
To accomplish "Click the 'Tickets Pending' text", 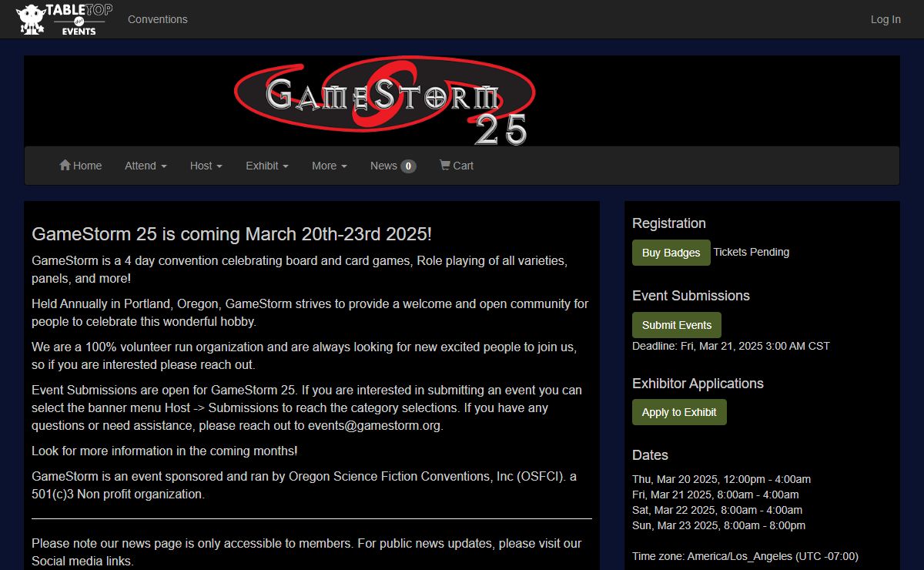I will (752, 252).
